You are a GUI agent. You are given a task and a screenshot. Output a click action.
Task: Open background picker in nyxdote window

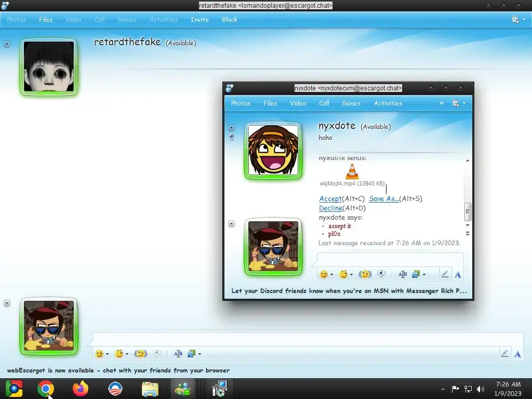[x=416, y=274]
